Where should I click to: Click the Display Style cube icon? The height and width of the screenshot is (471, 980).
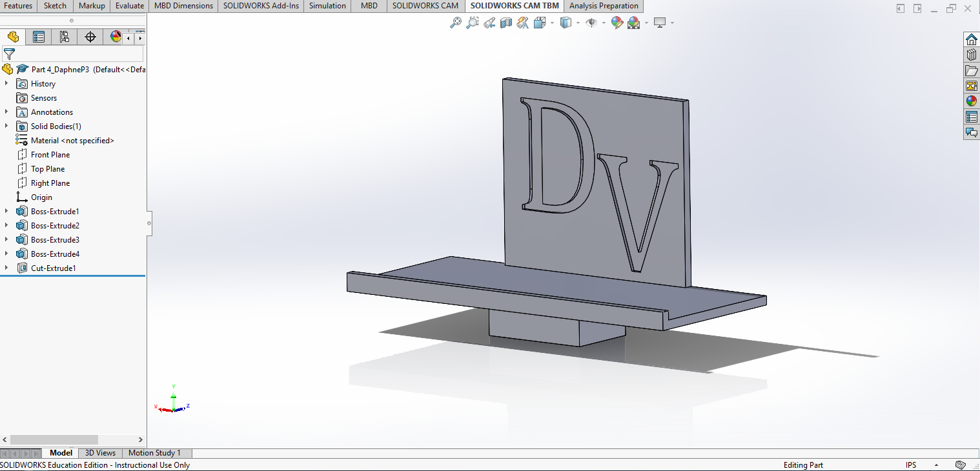tap(566, 23)
